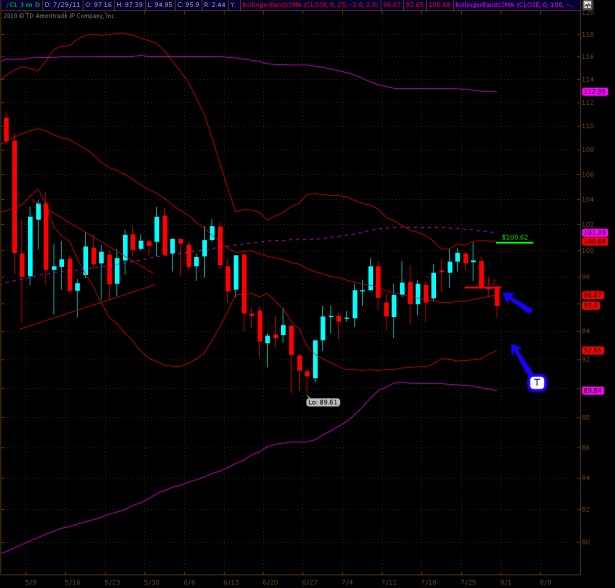Click the 6/13 date label

tap(231, 583)
